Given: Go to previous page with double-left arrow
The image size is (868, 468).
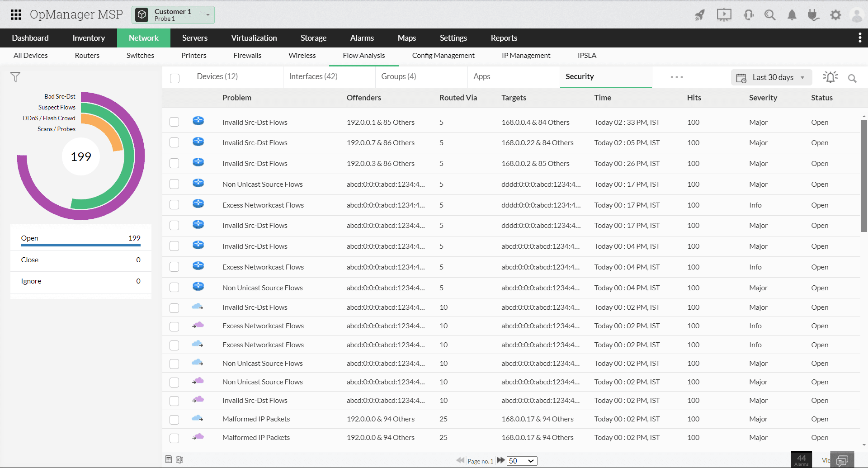Looking at the screenshot, I should tap(460, 460).
